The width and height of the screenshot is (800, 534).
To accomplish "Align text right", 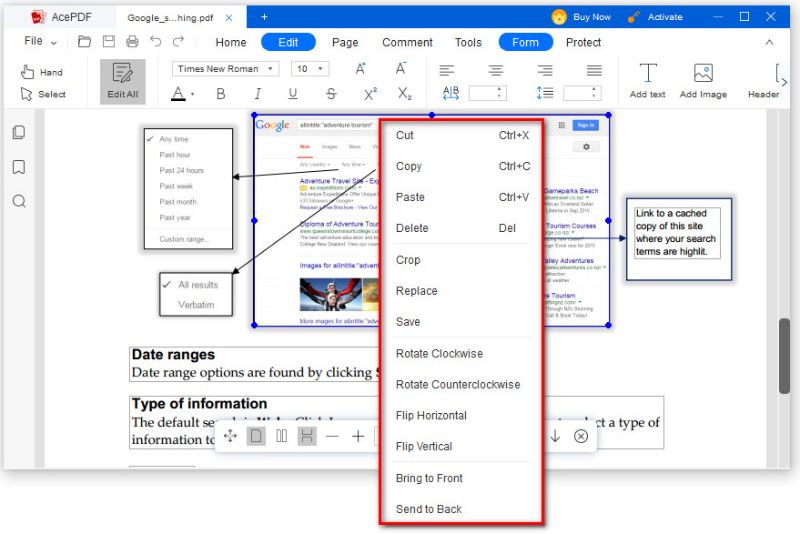I will (x=545, y=70).
